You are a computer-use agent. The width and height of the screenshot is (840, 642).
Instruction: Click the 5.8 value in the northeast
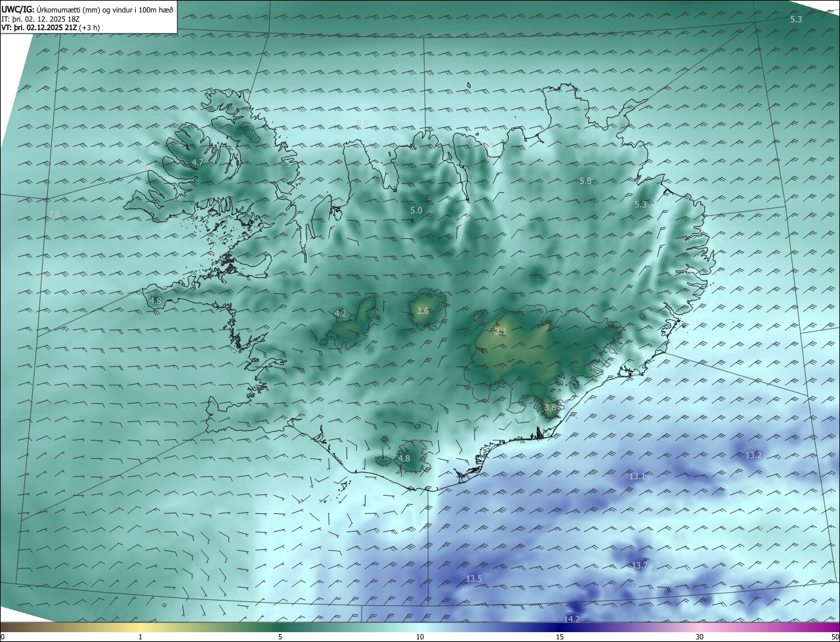(585, 181)
